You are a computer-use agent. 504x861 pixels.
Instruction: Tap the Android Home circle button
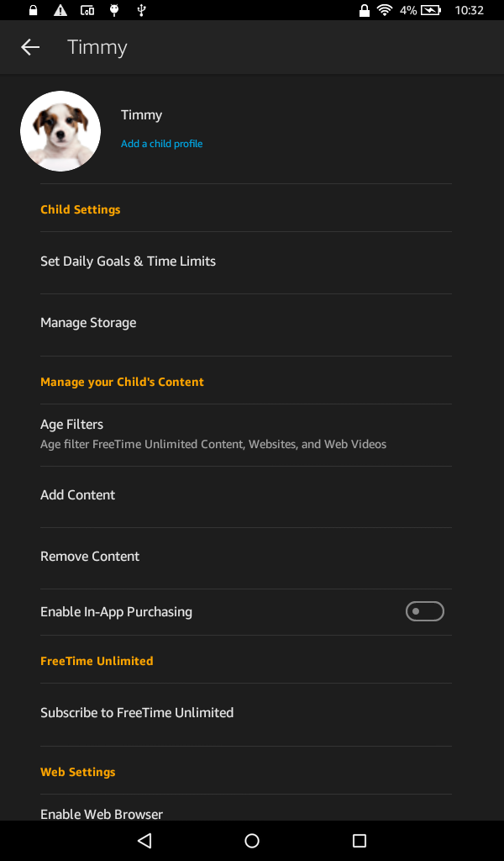(252, 840)
